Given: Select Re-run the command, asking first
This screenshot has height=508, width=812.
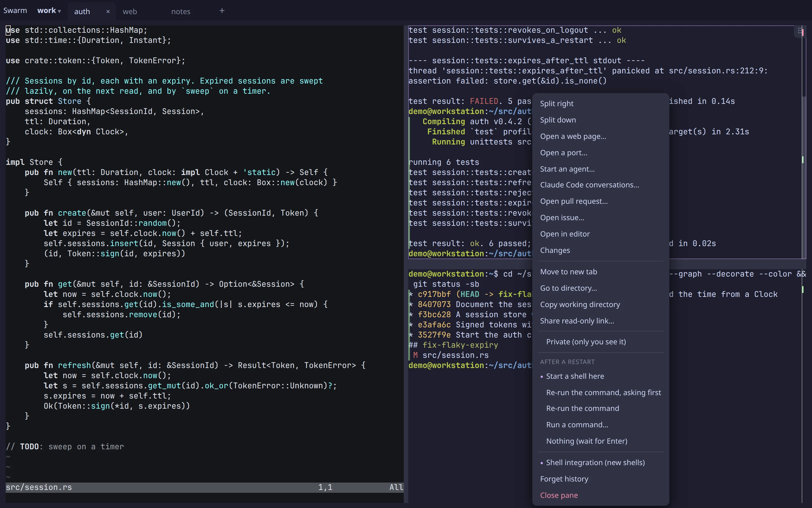Looking at the screenshot, I should pyautogui.click(x=601, y=393).
